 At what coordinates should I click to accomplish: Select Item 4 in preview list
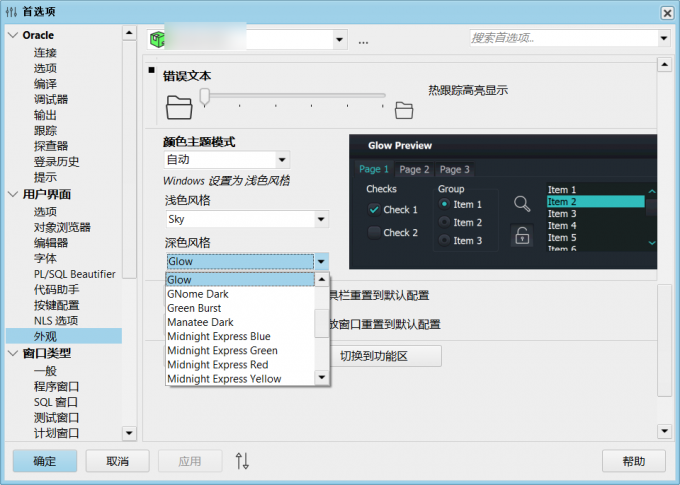coord(595,226)
